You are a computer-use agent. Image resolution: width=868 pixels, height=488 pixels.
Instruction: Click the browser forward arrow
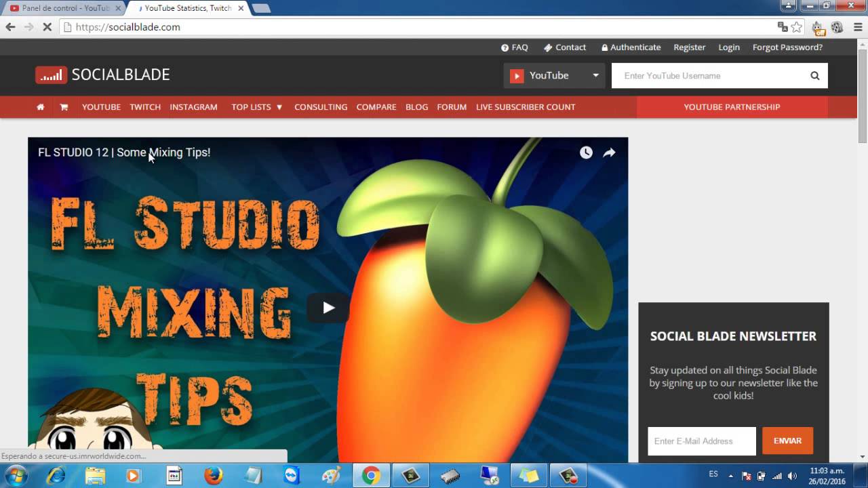(x=28, y=27)
